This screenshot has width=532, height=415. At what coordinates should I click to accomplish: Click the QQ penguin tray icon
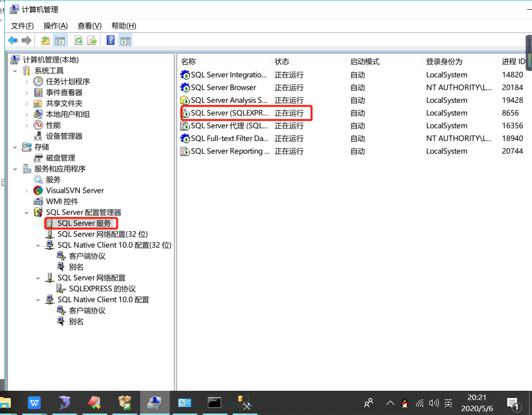[x=404, y=403]
